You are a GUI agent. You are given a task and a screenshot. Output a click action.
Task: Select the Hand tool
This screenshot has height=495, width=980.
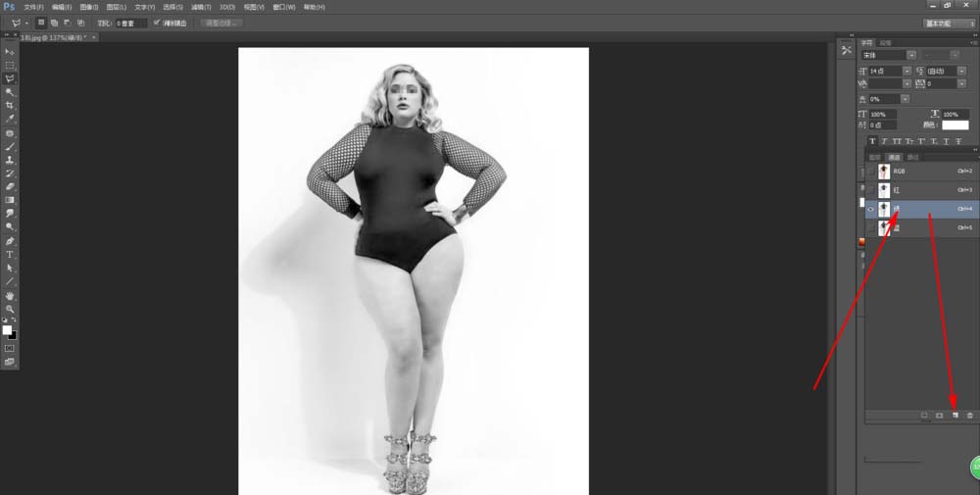tap(10, 296)
